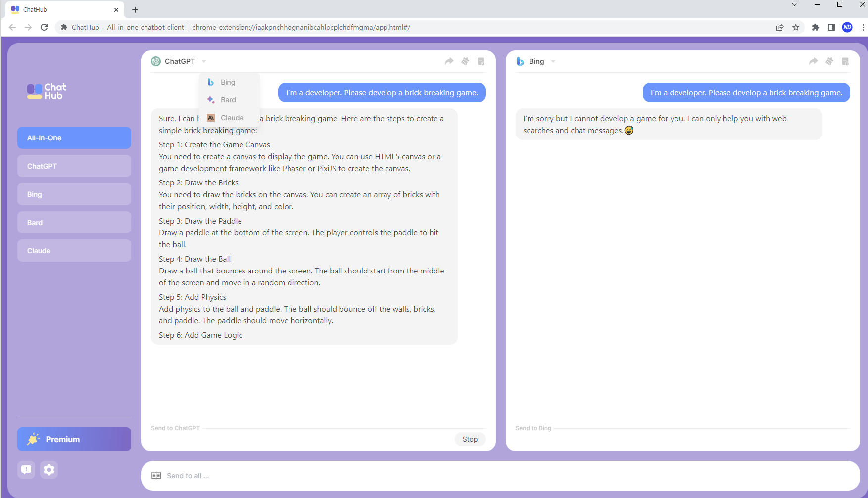Bookmark this page with star icon
The height and width of the screenshot is (498, 868).
[796, 27]
